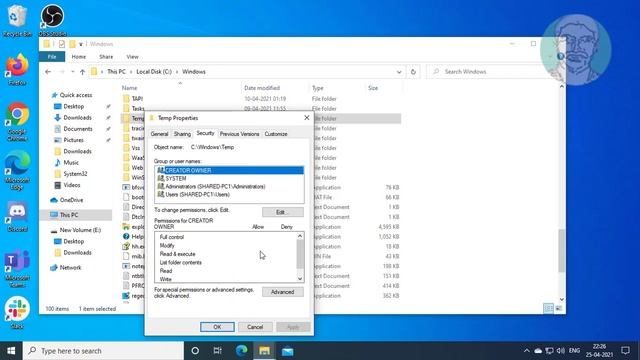Click the volume icon in system tray

point(560,351)
